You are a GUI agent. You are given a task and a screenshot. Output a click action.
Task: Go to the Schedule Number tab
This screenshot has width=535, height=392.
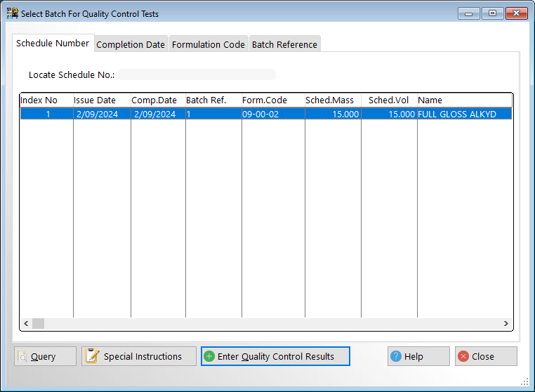point(53,44)
